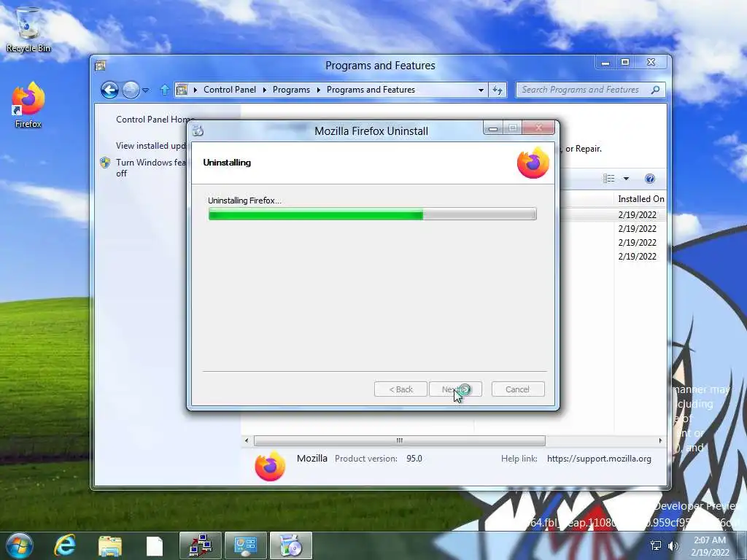
Task: Minimize the Programs and Features window
Action: pyautogui.click(x=605, y=63)
